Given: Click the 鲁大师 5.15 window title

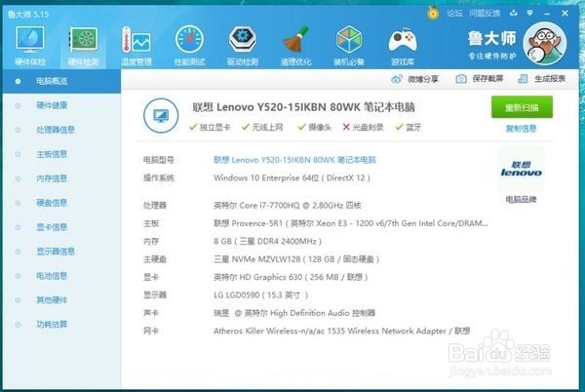Looking at the screenshot, I should [x=28, y=15].
